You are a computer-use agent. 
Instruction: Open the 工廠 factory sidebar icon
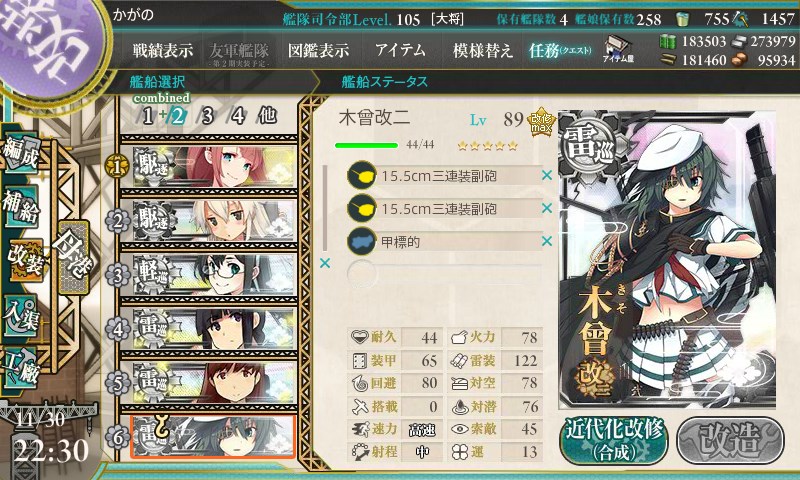pos(21,368)
